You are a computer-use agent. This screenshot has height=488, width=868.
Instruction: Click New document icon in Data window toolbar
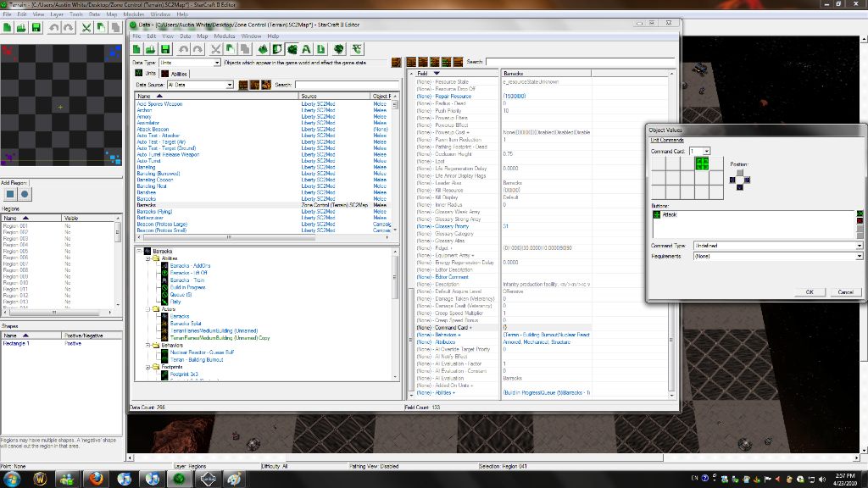pos(136,49)
